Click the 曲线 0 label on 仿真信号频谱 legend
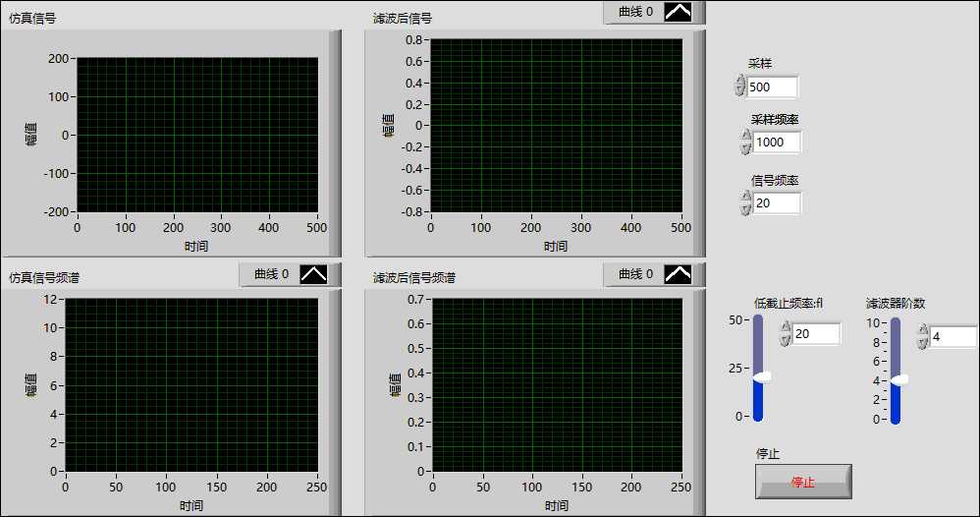 [x=271, y=274]
